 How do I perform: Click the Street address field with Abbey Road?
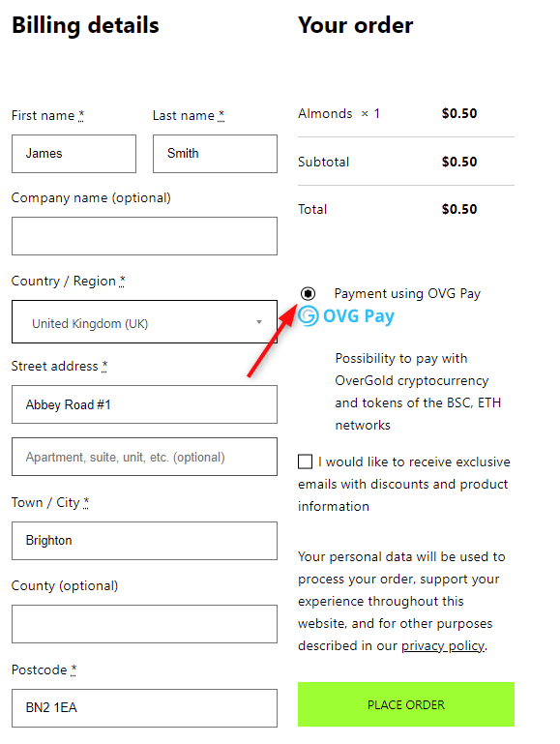click(145, 404)
